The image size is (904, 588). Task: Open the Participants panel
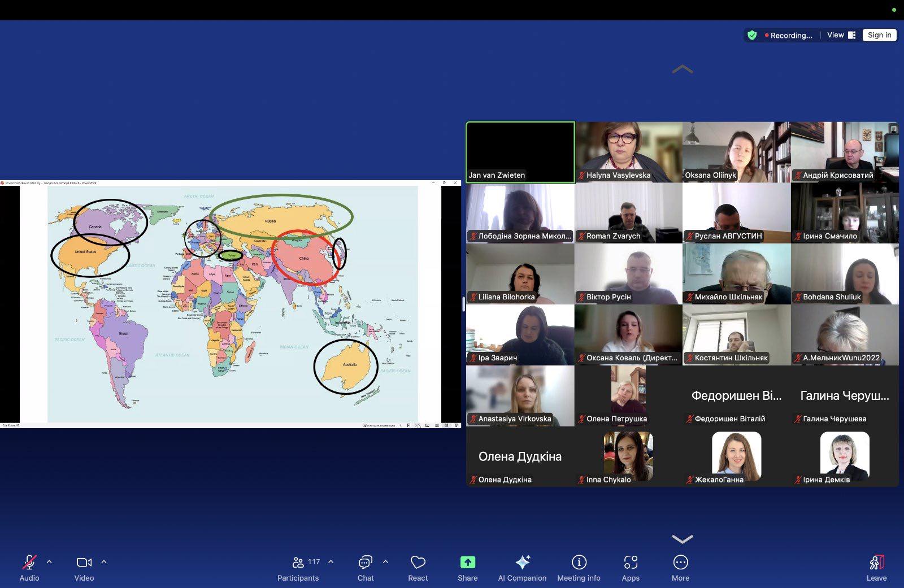(298, 567)
